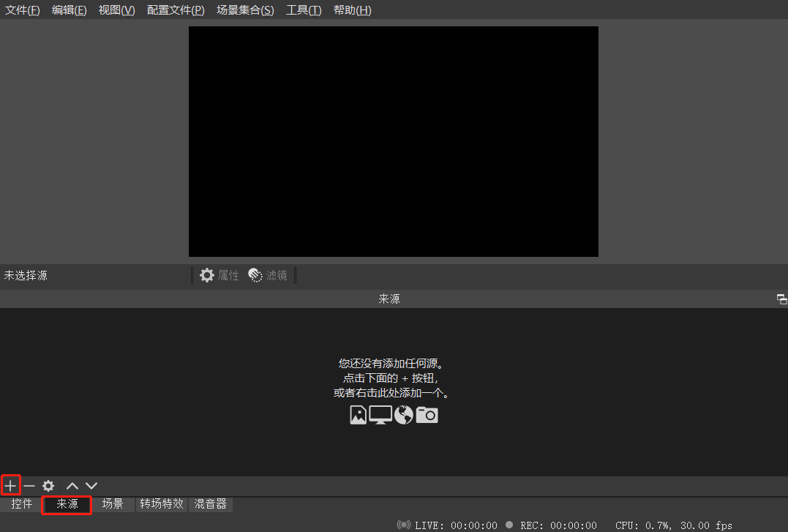Click the CPU: 0.7%, 30.00 fps readout
The height and width of the screenshot is (532, 788).
point(673,525)
